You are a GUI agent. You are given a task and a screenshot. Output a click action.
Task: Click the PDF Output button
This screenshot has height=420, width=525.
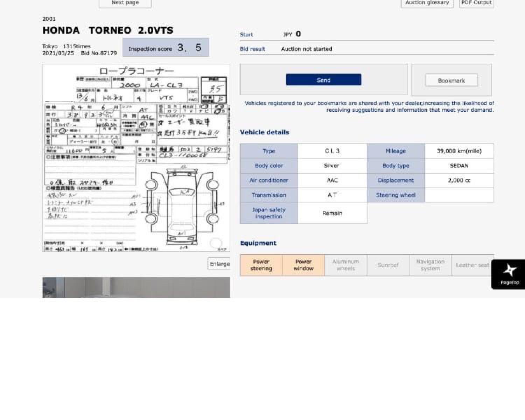pos(476,3)
